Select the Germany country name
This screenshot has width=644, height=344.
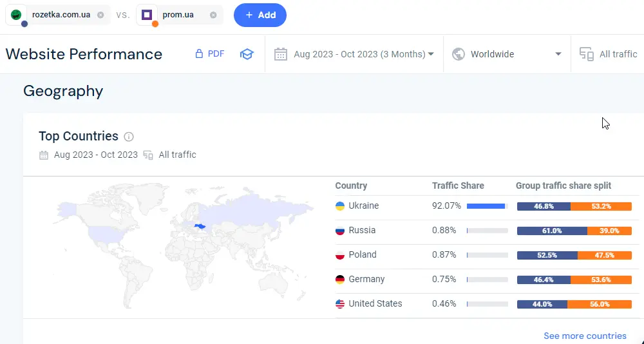click(x=366, y=279)
